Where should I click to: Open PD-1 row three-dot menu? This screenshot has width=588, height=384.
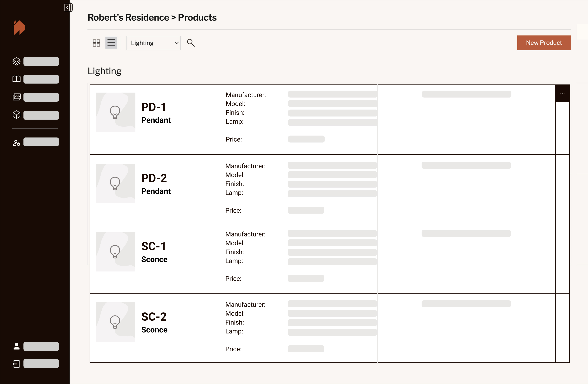coord(562,93)
